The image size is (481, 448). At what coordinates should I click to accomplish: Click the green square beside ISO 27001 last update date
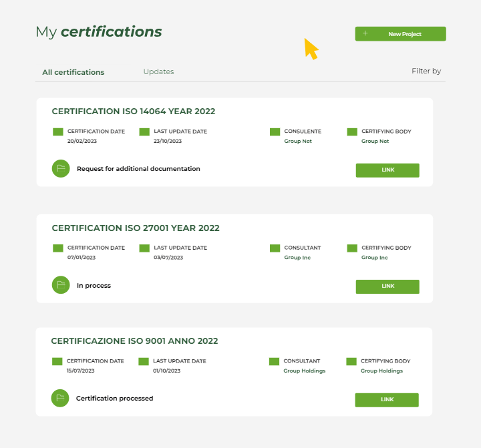pos(144,248)
